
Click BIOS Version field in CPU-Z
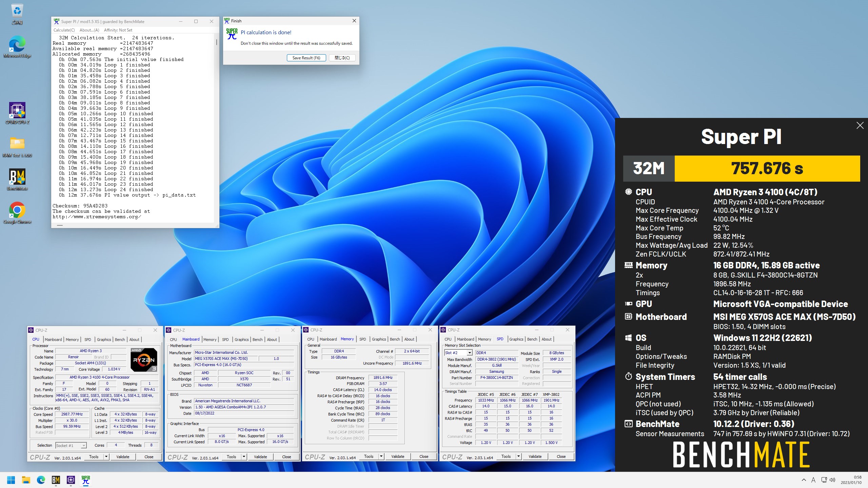pyautogui.click(x=244, y=407)
